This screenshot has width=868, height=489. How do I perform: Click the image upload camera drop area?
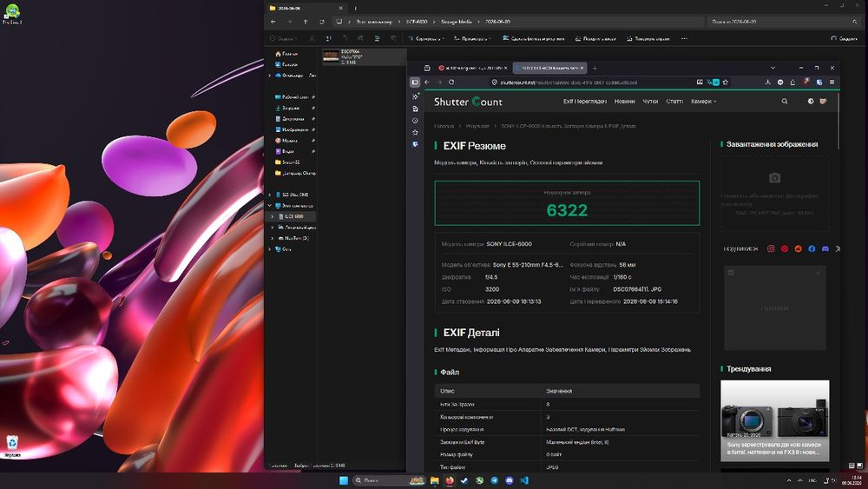(x=774, y=194)
